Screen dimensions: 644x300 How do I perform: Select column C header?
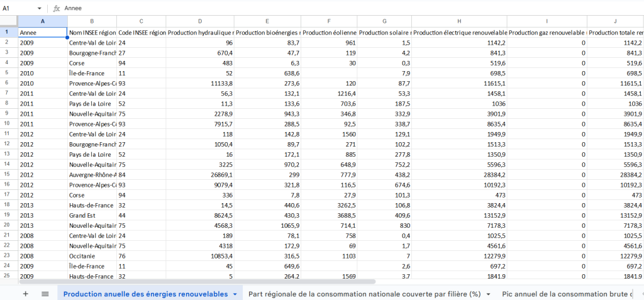click(x=142, y=21)
